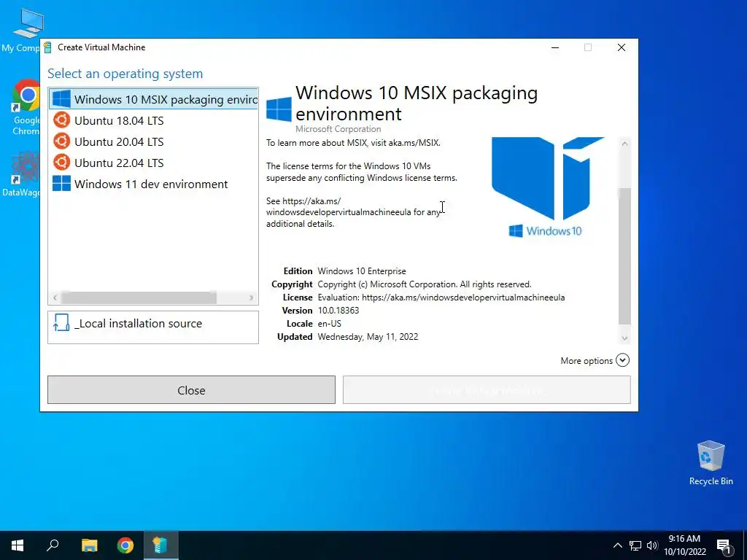Click the Copyright (c) Microsoft Corporation text

pos(424,284)
